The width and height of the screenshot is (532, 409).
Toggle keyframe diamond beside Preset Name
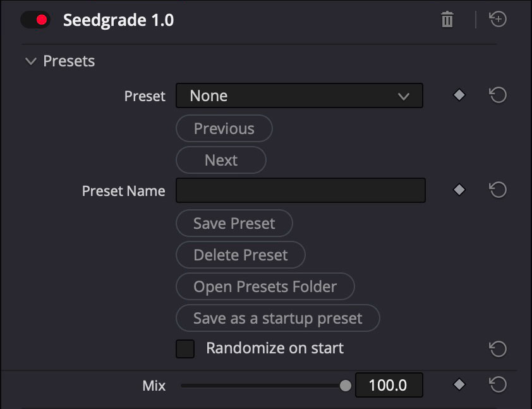pyautogui.click(x=458, y=190)
